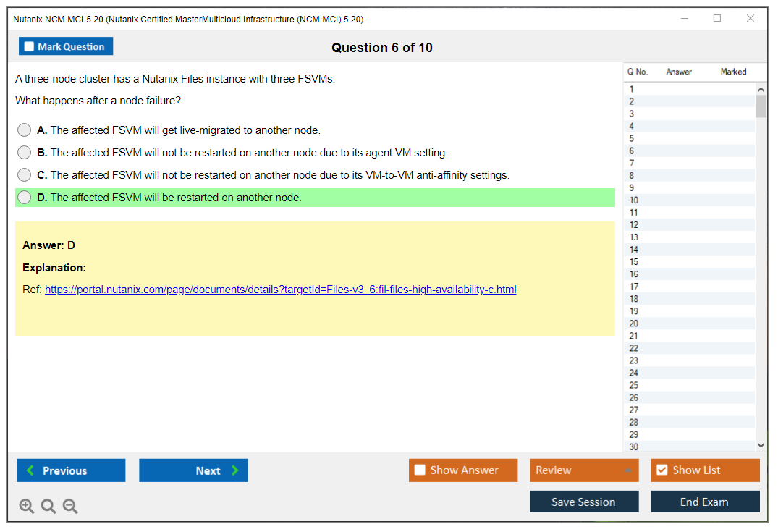Open the Nutanix portal reference link

(x=280, y=290)
